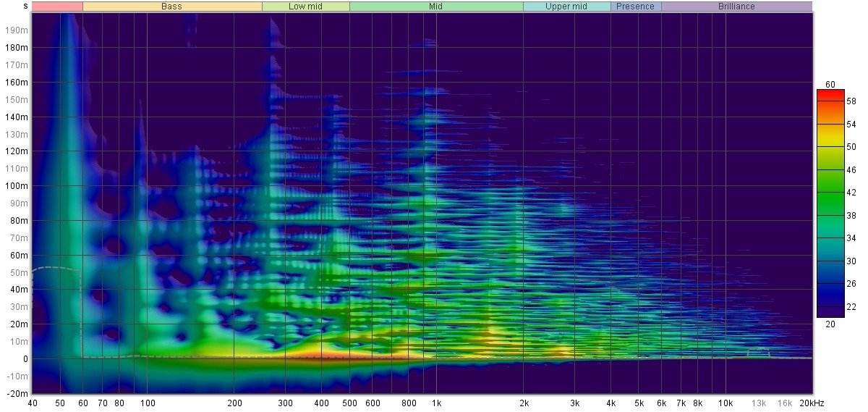Image resolution: width=868 pixels, height=412 pixels.
Task: Click the 190m time axis label
Action: (17, 30)
